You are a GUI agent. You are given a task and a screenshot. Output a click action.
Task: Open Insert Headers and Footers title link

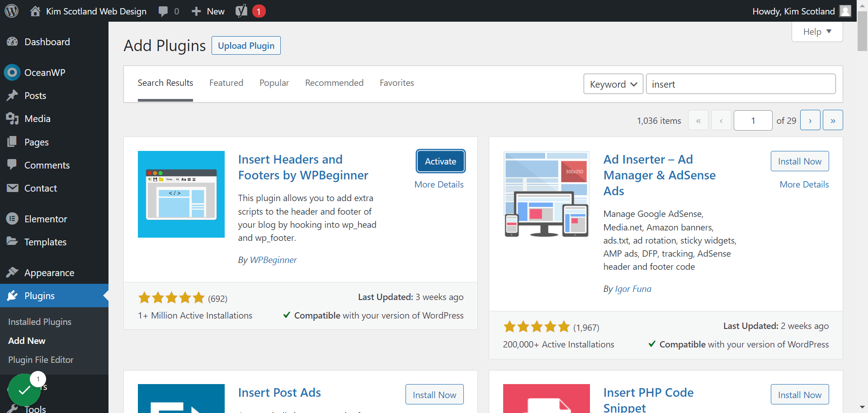tap(303, 167)
